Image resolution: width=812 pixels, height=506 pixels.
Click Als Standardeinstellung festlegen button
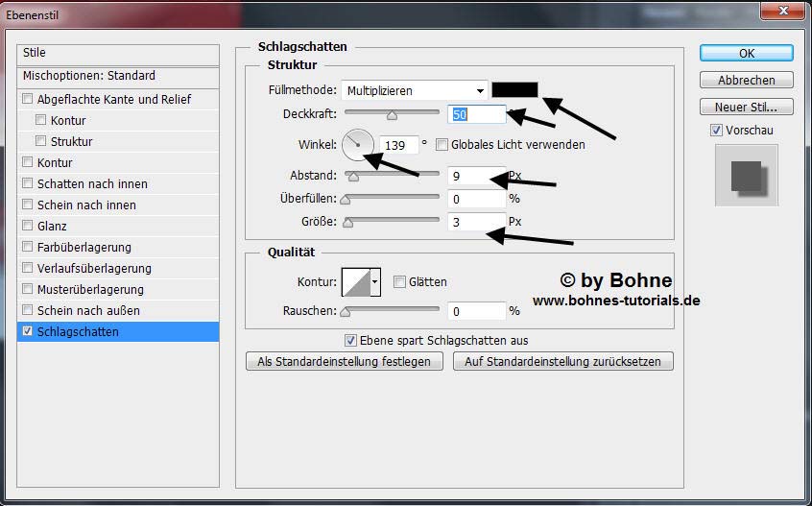point(345,361)
